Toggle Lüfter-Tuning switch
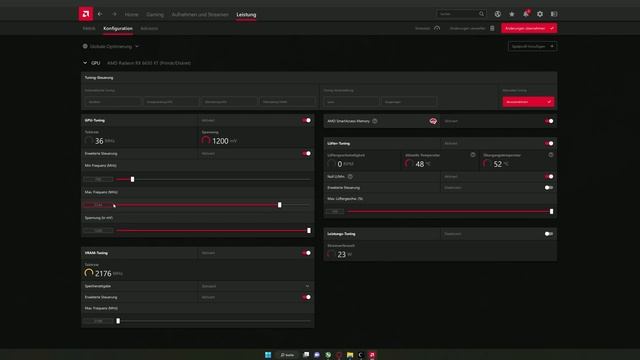 pyautogui.click(x=549, y=143)
